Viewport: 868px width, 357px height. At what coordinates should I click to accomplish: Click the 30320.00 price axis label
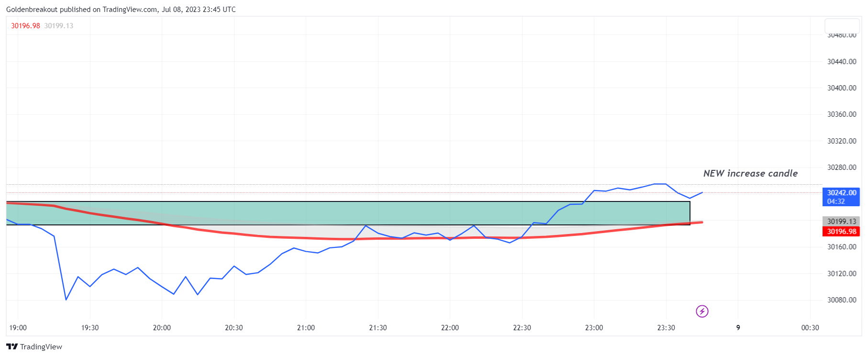(x=842, y=141)
